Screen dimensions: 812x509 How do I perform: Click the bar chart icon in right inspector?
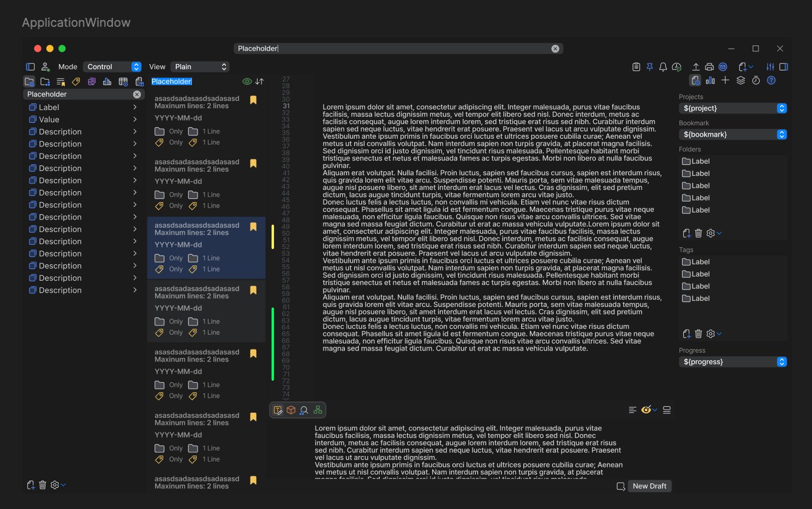(710, 80)
